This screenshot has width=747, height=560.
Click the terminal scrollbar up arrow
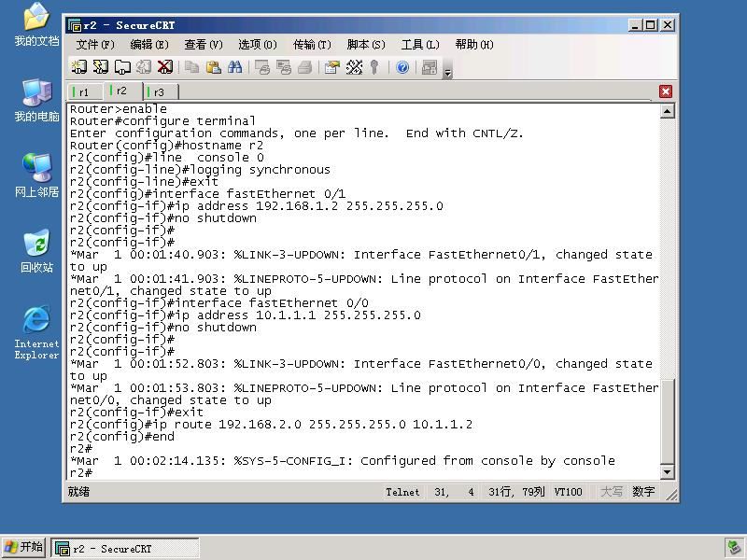(x=667, y=111)
